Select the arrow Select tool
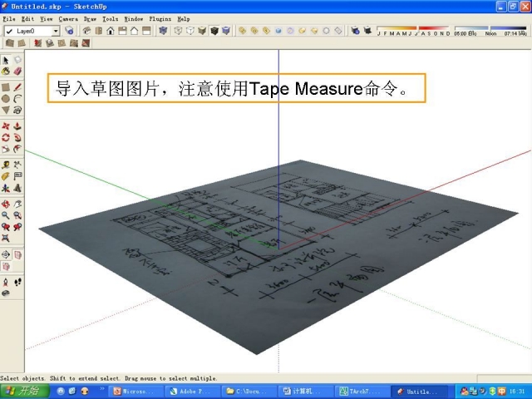This screenshot has width=532, height=399. [6, 61]
